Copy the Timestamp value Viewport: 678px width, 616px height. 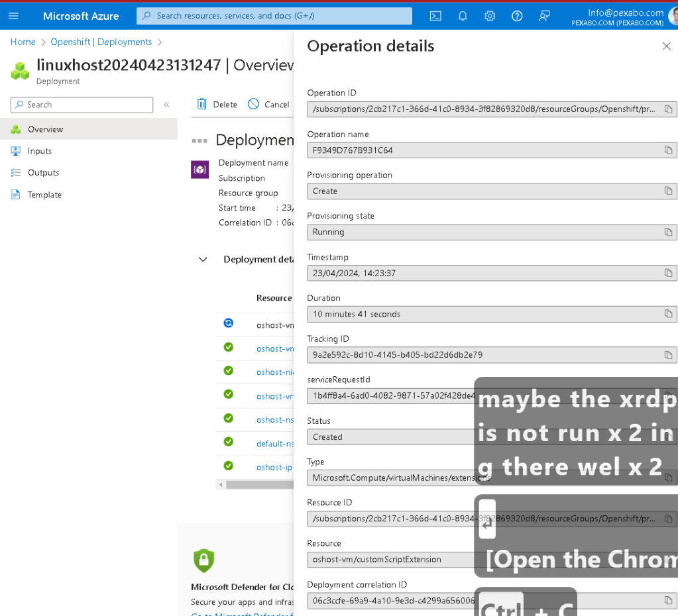coord(668,273)
